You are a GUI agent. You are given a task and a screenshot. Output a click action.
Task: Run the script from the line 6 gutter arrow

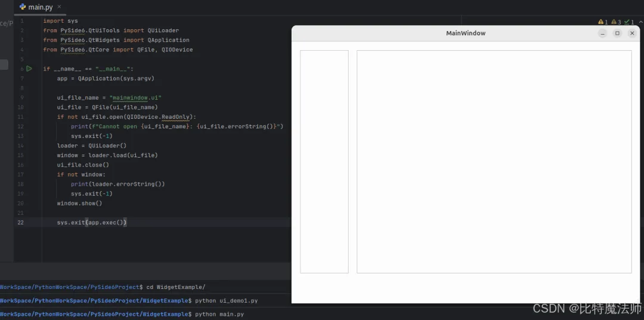click(29, 69)
